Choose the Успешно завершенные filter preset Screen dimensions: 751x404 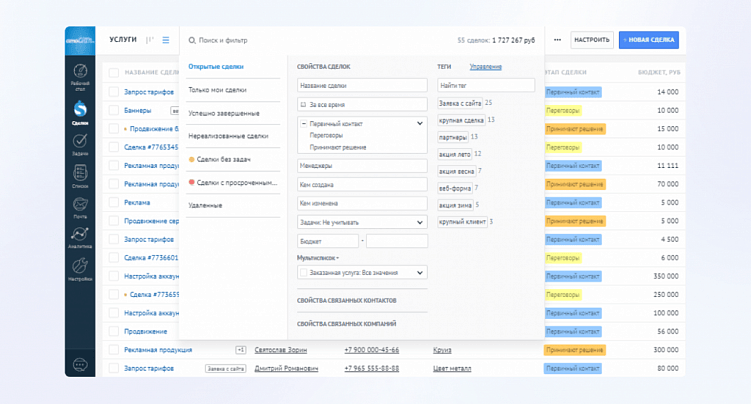[224, 113]
